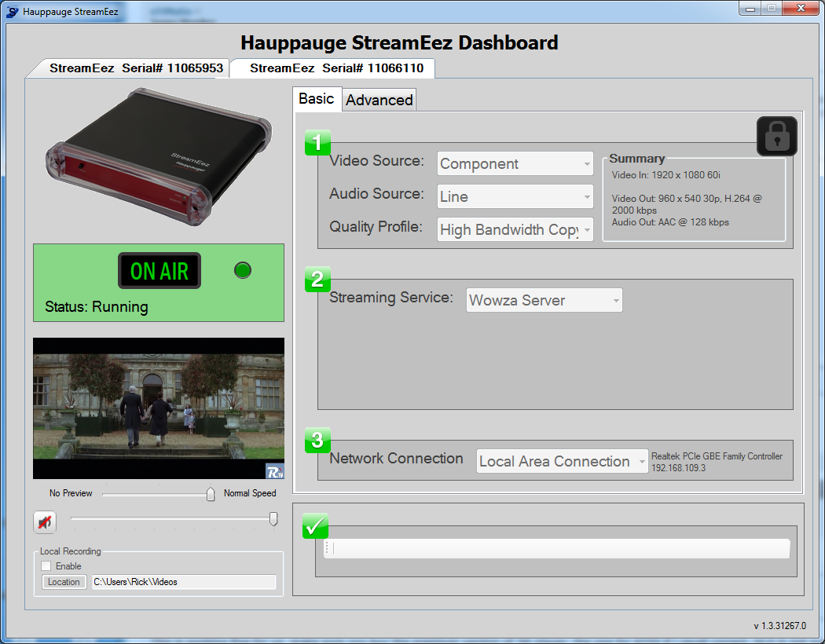
Task: Expand the Quality Profile dropdown
Action: coord(515,230)
